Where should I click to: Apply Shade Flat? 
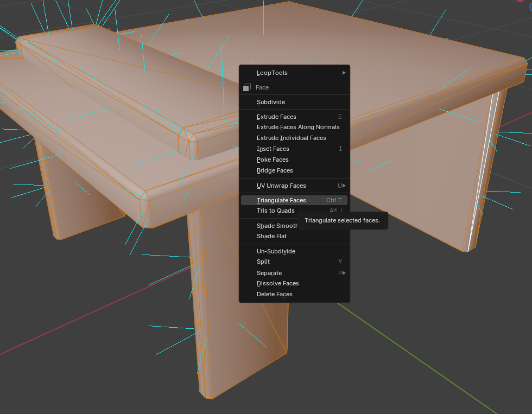click(294, 237)
